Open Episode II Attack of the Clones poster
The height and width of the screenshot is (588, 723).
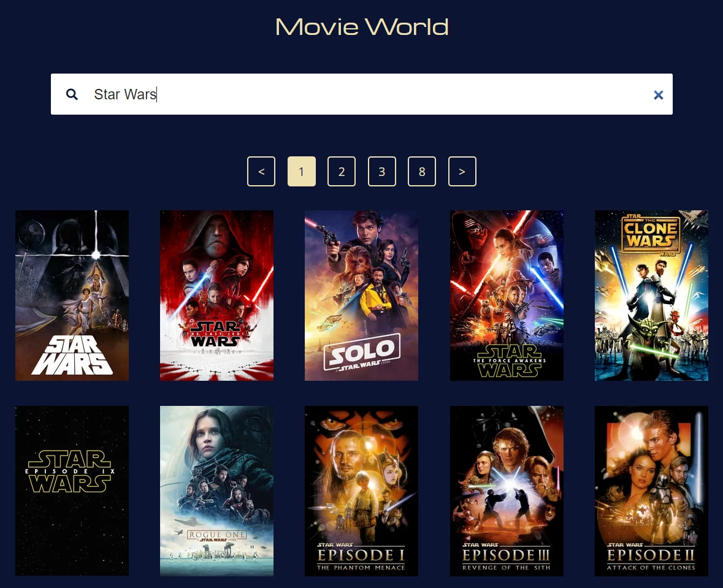[651, 491]
